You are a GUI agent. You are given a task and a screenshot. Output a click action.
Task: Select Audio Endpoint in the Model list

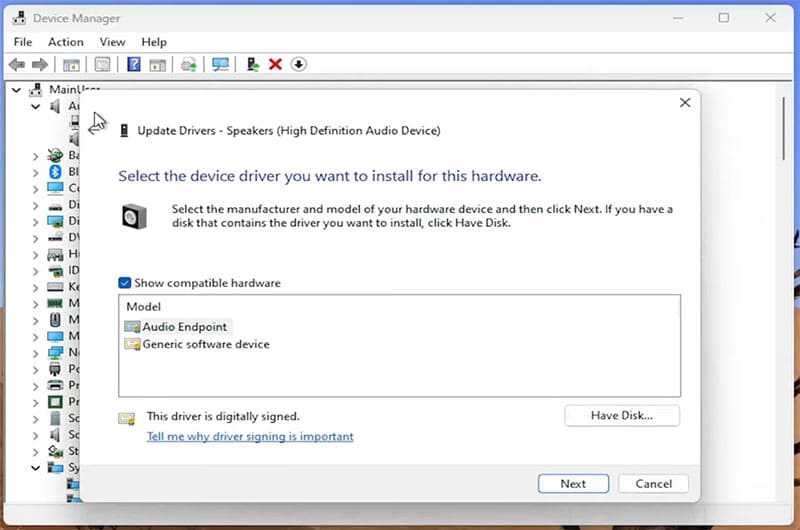point(185,327)
